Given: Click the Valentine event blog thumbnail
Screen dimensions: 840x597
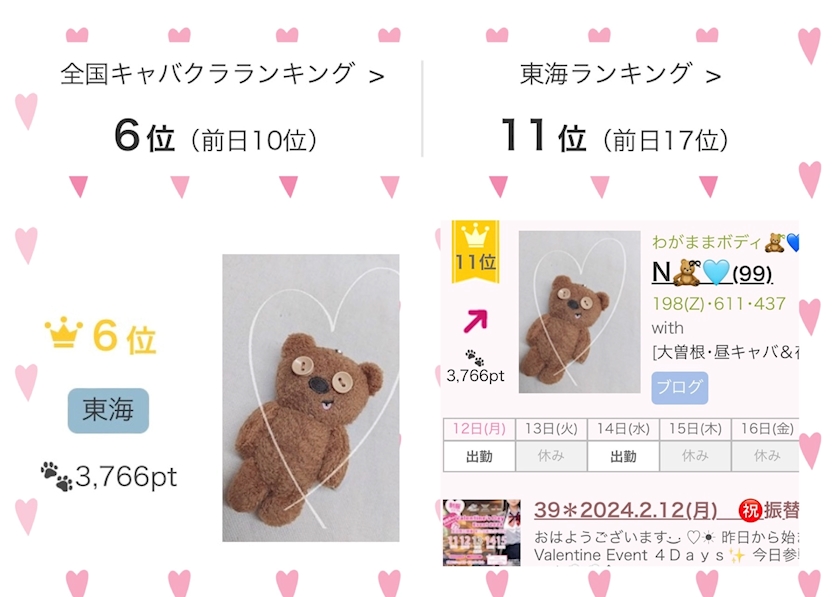Looking at the screenshot, I should tap(482, 533).
